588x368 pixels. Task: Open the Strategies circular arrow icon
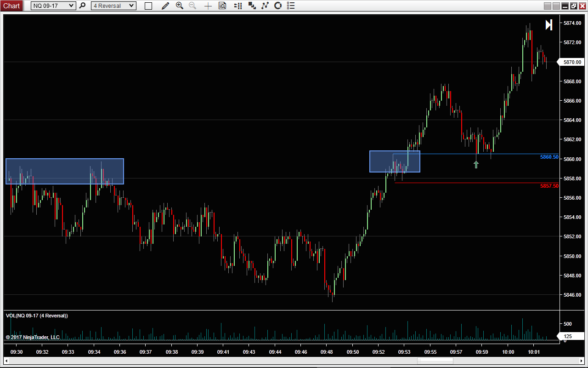pyautogui.click(x=277, y=6)
